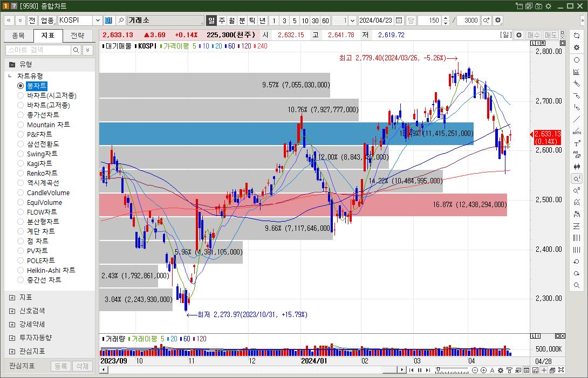588x378 pixels.
Task: Click the horizontal chart scrollbar thumb
Action: (389, 370)
